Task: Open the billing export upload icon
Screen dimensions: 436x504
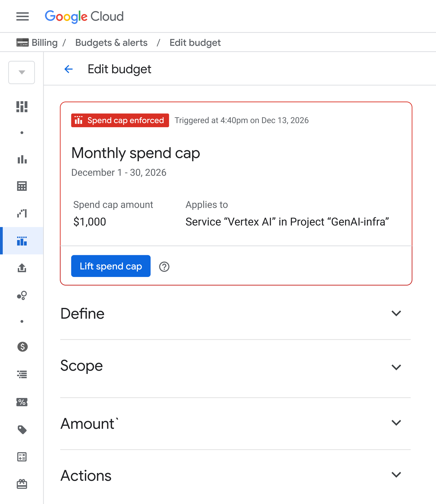Action: (22, 268)
